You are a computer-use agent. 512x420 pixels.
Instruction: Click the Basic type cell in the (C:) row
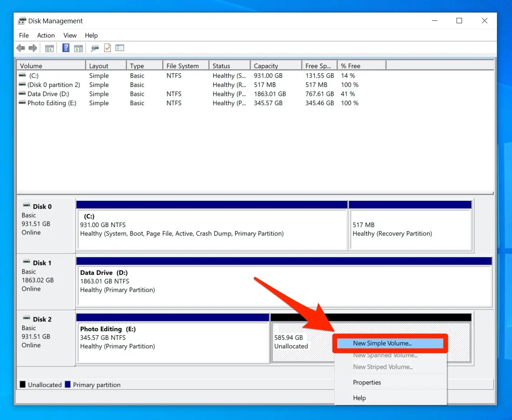click(137, 75)
